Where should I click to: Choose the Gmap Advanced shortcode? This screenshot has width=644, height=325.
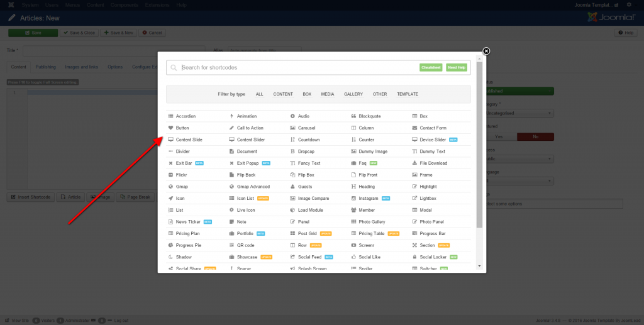click(249, 187)
